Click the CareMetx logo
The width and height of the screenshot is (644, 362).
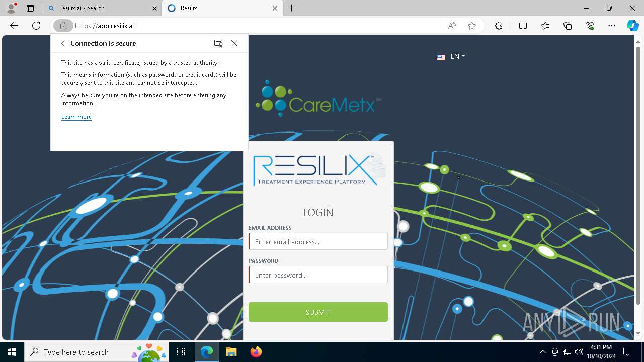coord(318,99)
